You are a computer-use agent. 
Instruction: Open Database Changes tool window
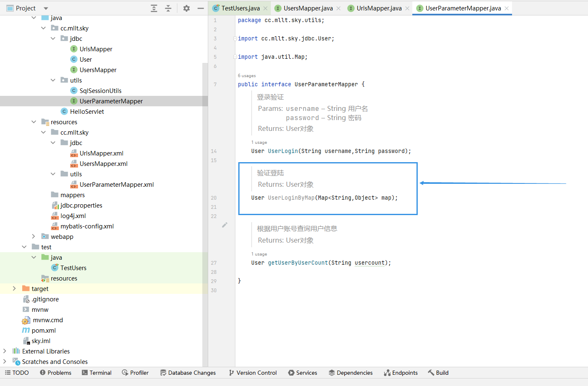tap(188, 373)
